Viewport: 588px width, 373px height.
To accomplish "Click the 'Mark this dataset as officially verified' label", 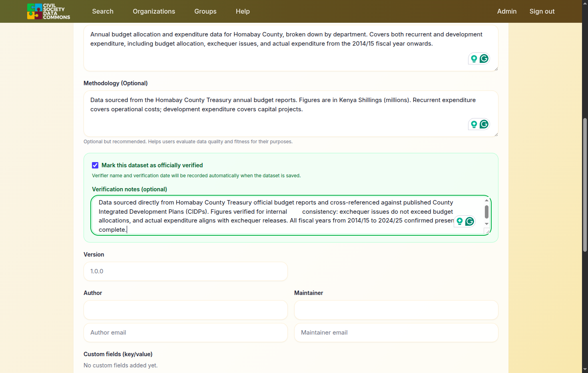I will point(152,165).
